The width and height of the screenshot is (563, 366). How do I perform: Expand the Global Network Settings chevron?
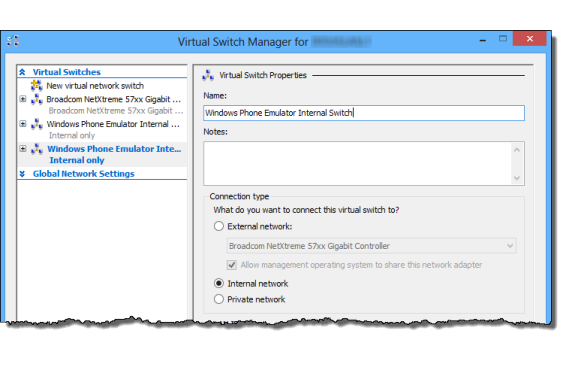tap(22, 174)
